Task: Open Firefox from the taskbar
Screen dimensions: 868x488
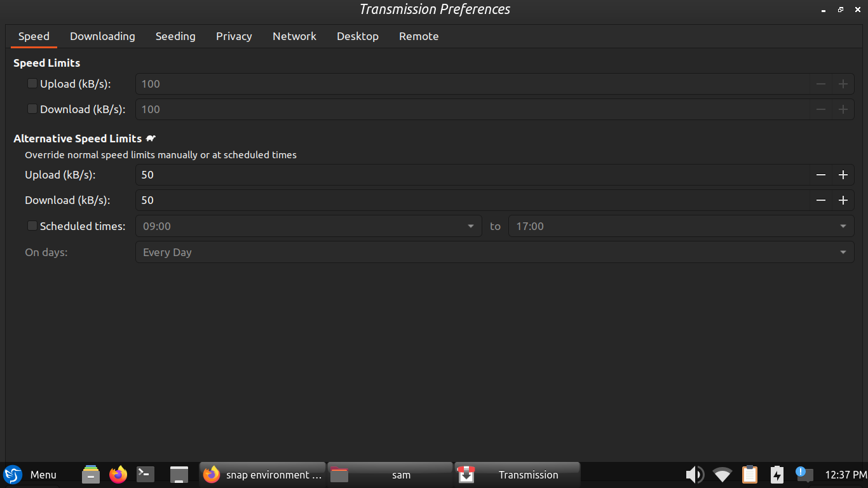Action: (118, 475)
